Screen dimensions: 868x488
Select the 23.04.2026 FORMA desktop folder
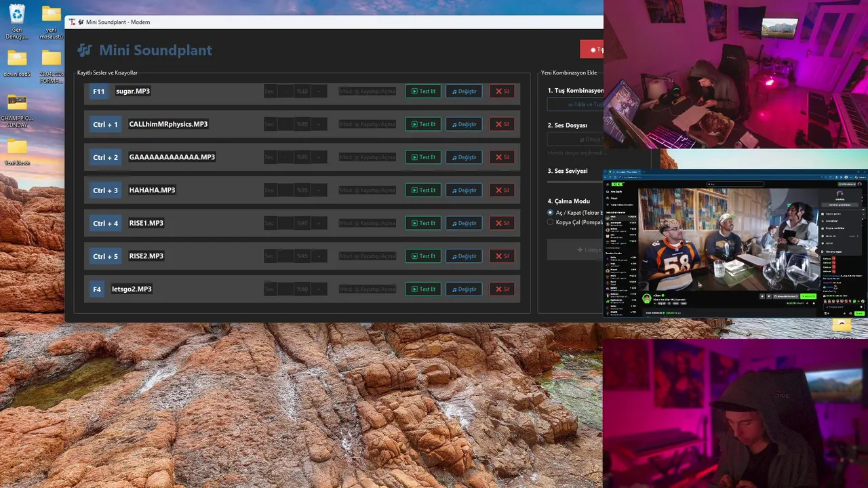[51, 66]
